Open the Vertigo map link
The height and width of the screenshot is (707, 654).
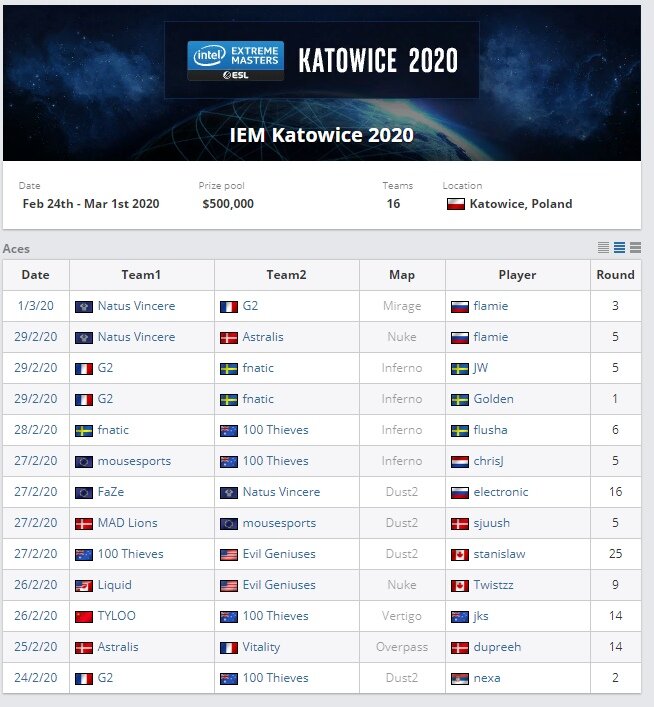[401, 616]
